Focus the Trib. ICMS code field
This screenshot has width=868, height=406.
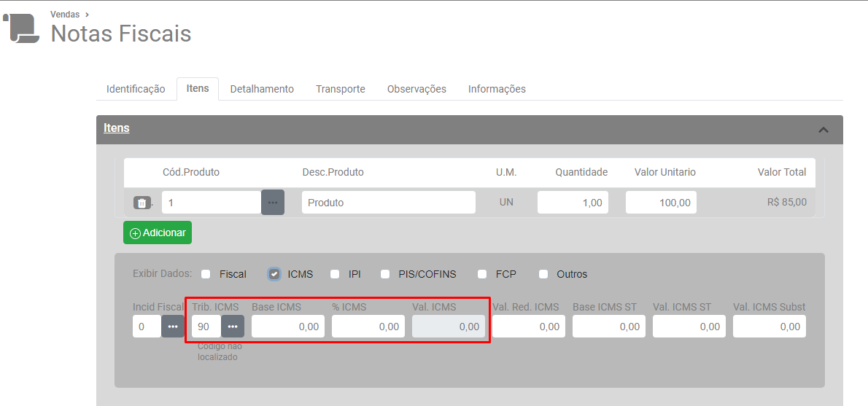click(207, 327)
